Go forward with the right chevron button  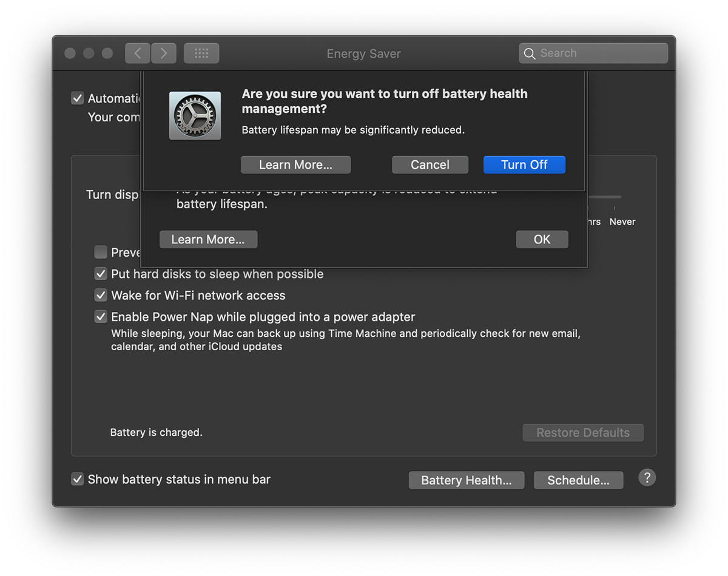[164, 53]
